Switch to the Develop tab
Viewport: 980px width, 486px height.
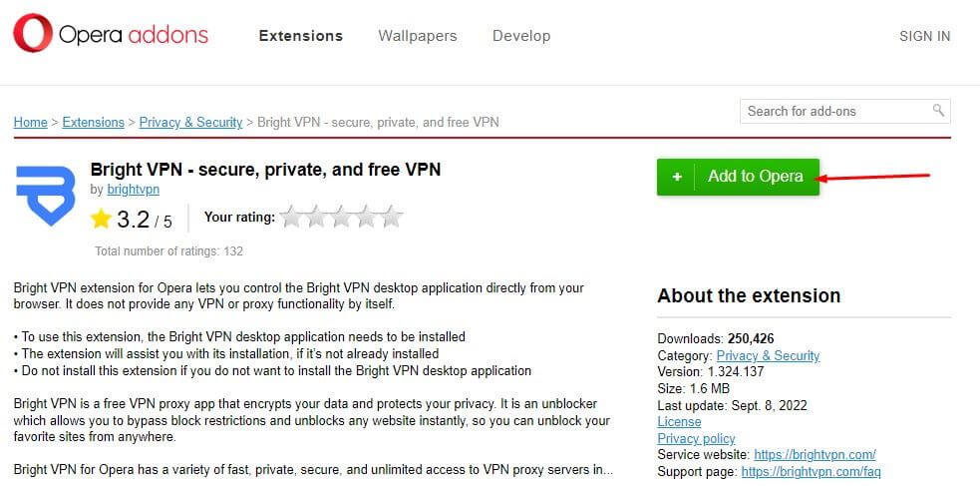pyautogui.click(x=520, y=36)
